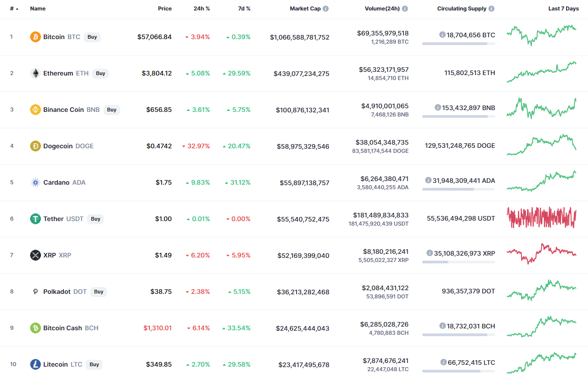This screenshot has height=378, width=588.
Task: Click info icon beside 66,752,415 LTC supply
Action: 443,363
